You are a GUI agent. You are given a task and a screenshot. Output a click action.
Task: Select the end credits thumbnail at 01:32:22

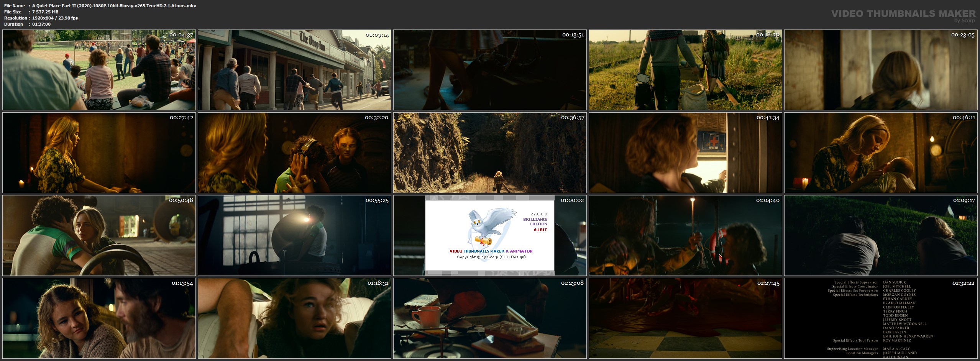pyautogui.click(x=881, y=318)
